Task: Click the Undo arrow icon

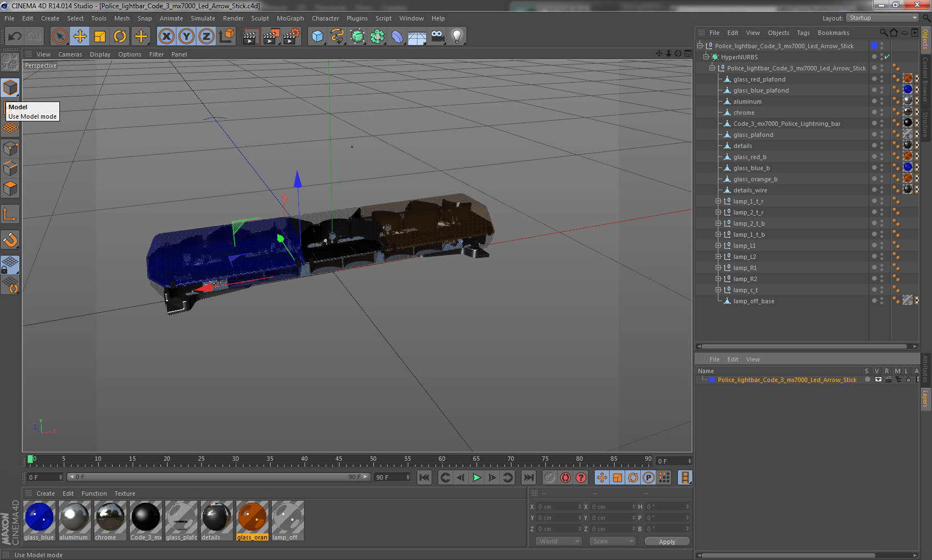Action: (15, 37)
